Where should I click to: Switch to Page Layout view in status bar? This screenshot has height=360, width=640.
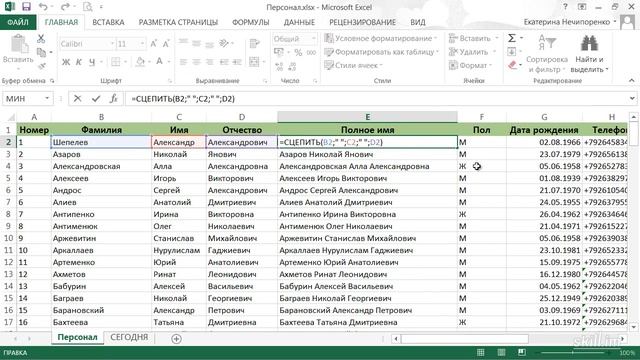click(501, 352)
